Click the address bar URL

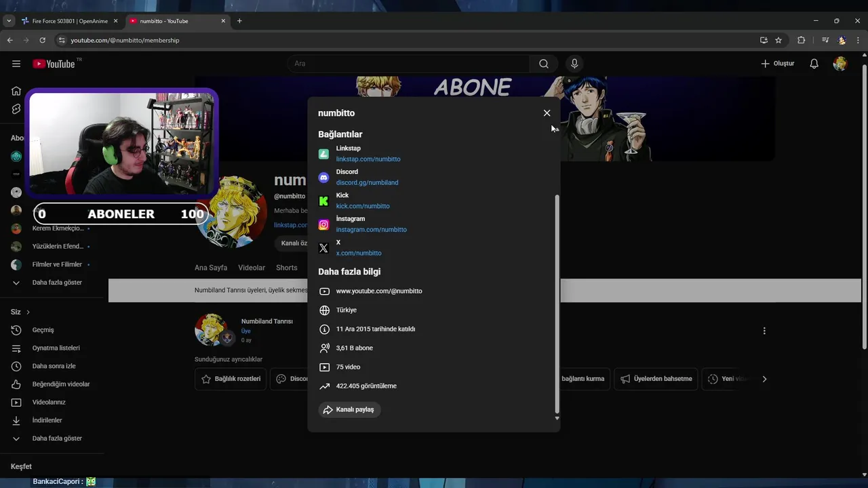pos(125,41)
